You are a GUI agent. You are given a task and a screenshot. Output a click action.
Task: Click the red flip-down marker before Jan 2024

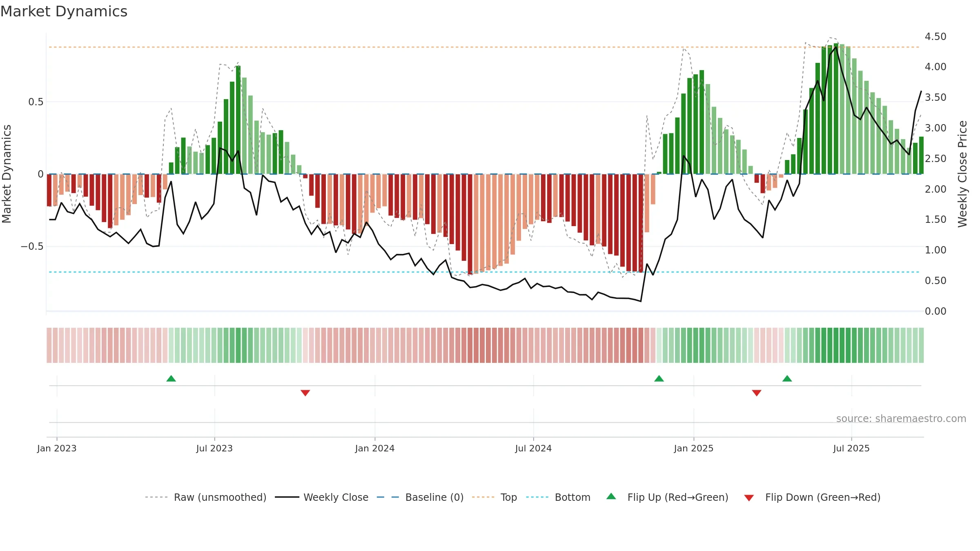point(305,393)
